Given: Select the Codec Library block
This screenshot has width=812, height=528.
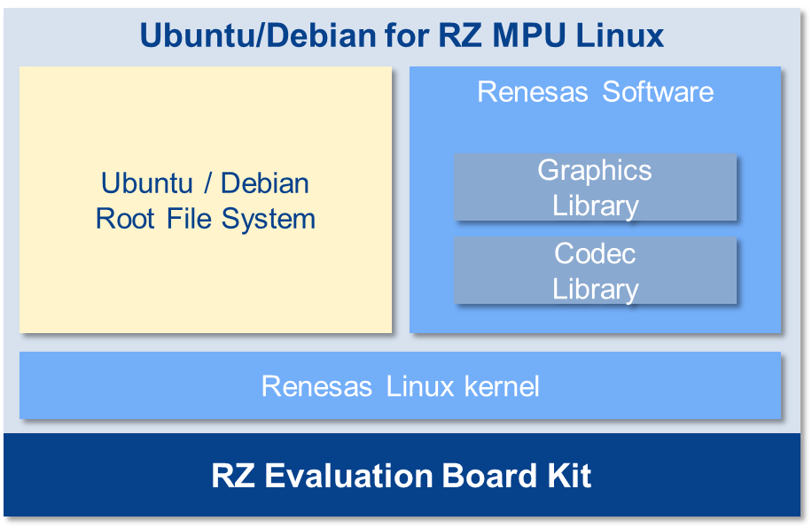Looking at the screenshot, I should click(595, 270).
